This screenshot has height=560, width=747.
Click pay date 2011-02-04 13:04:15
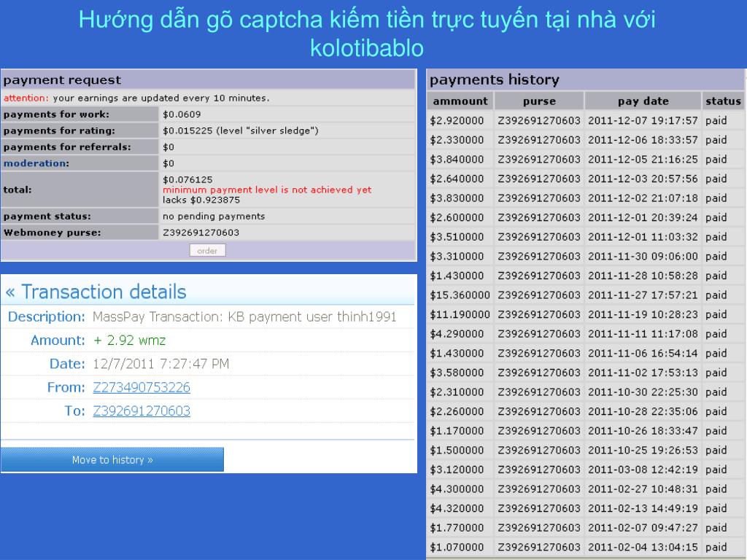tap(643, 547)
